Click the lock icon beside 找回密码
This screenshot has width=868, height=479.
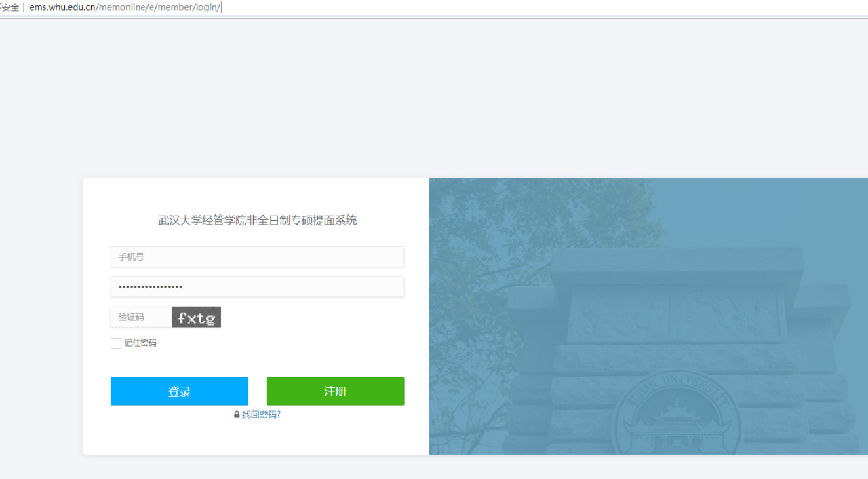[x=237, y=415]
